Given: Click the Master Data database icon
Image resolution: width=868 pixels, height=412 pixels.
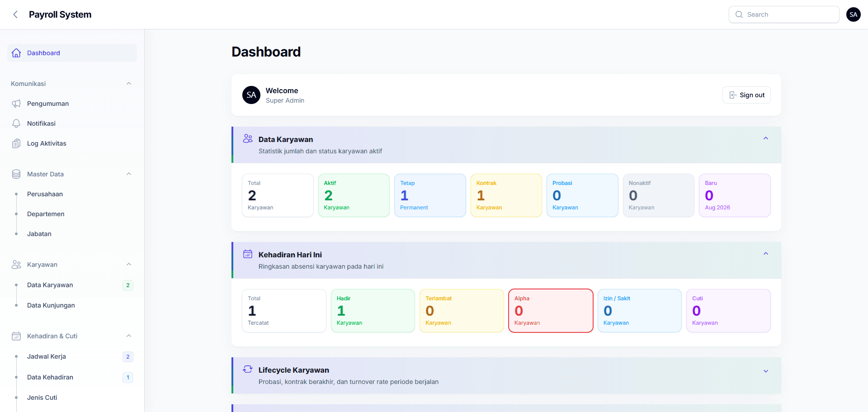Looking at the screenshot, I should point(16,174).
